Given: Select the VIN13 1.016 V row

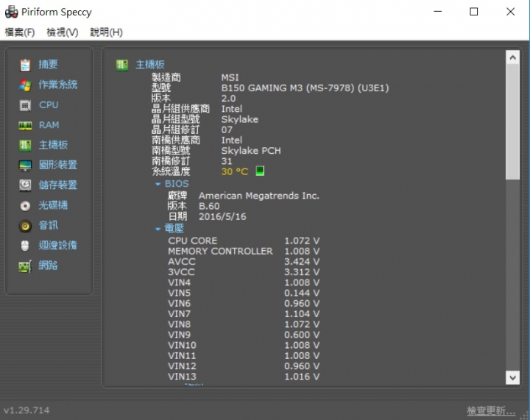Looking at the screenshot, I should tap(244, 377).
